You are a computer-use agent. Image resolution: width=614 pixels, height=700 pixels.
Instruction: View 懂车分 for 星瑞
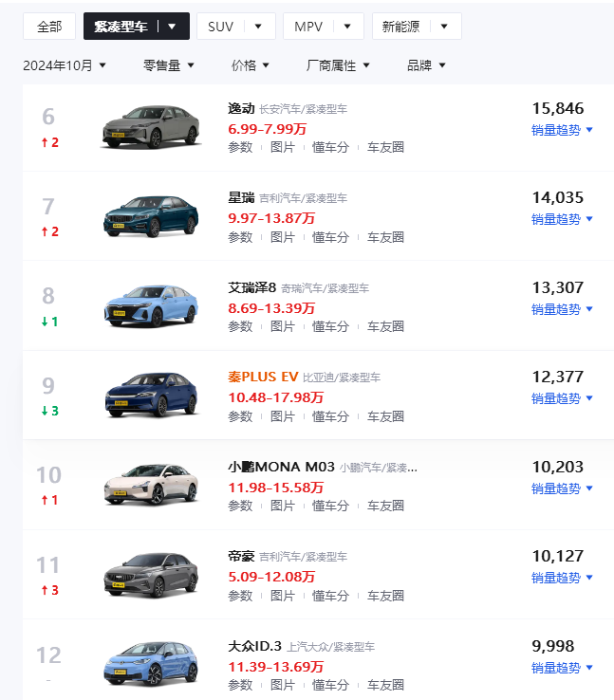point(330,237)
